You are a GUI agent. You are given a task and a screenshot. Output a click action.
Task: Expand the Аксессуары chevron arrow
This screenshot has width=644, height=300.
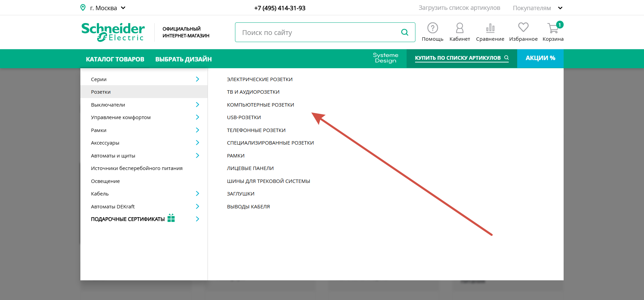click(197, 143)
